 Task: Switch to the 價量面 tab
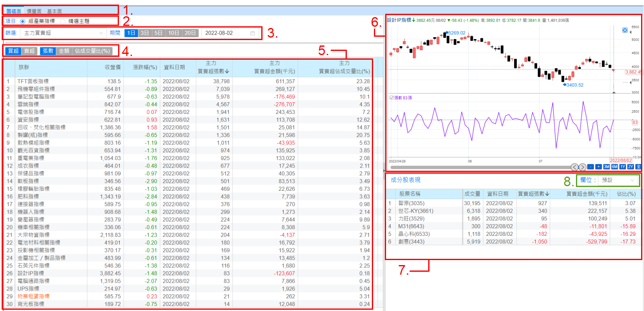(34, 11)
